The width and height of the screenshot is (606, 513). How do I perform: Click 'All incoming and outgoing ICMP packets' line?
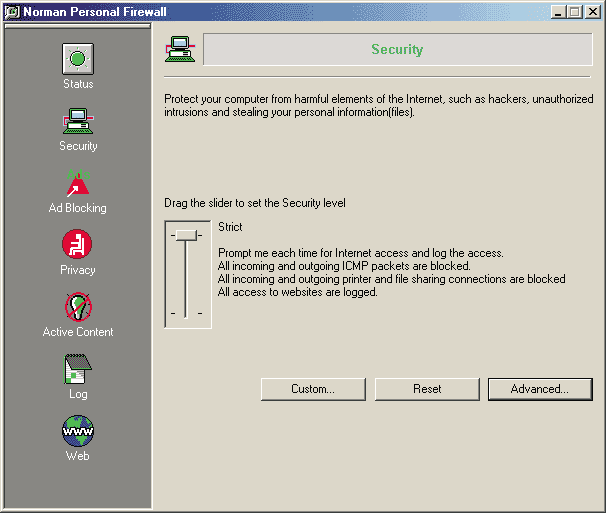pyautogui.click(x=344, y=266)
